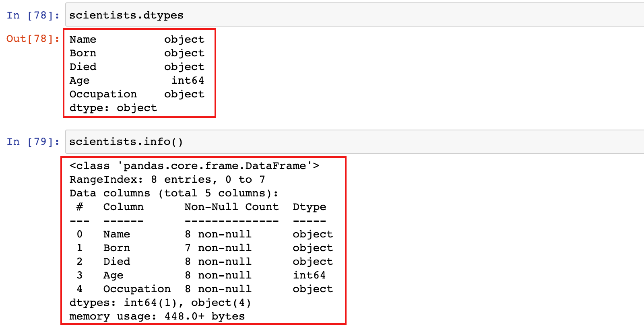Click the 'Died object' dtypes output row

pyautogui.click(x=137, y=67)
